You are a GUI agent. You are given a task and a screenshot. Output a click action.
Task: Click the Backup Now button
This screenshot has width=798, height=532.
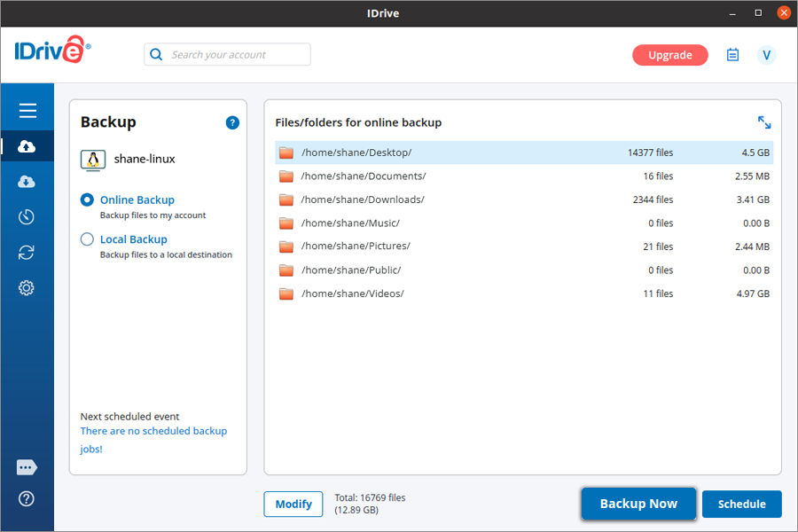point(638,504)
